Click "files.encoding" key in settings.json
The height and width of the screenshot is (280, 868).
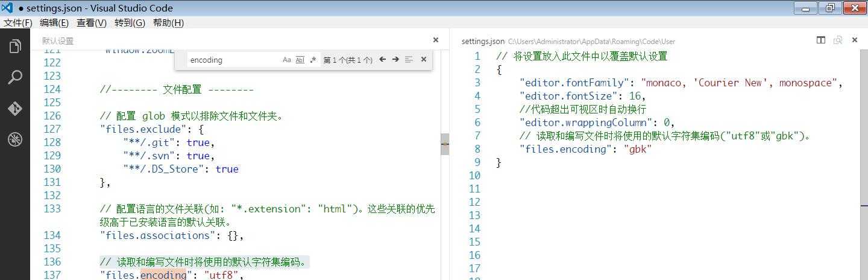point(566,149)
